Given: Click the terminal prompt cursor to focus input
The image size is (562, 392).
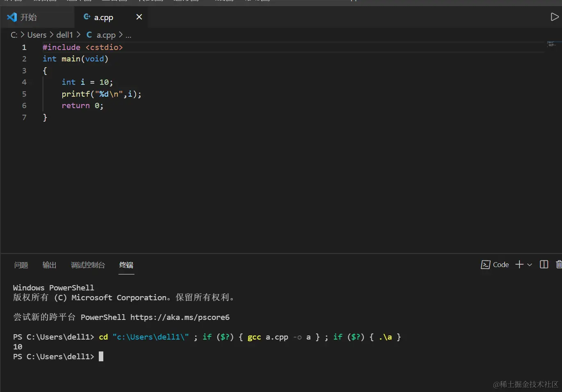Looking at the screenshot, I should pos(101,356).
